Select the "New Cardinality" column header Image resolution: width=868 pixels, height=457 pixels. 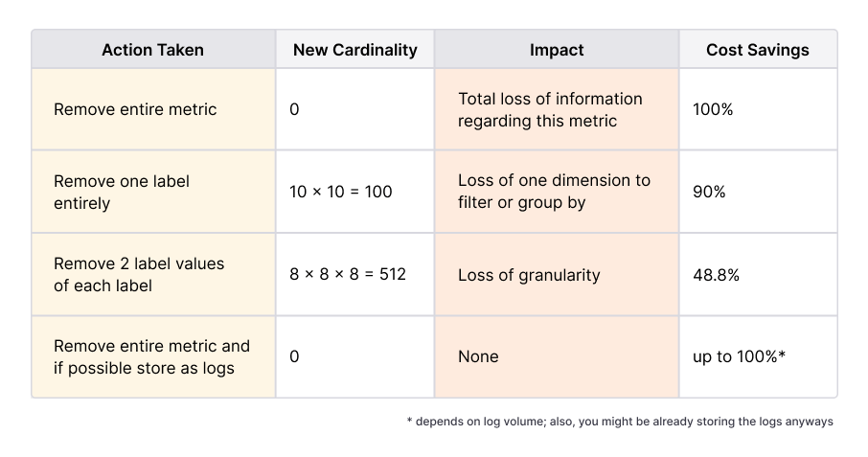[354, 50]
